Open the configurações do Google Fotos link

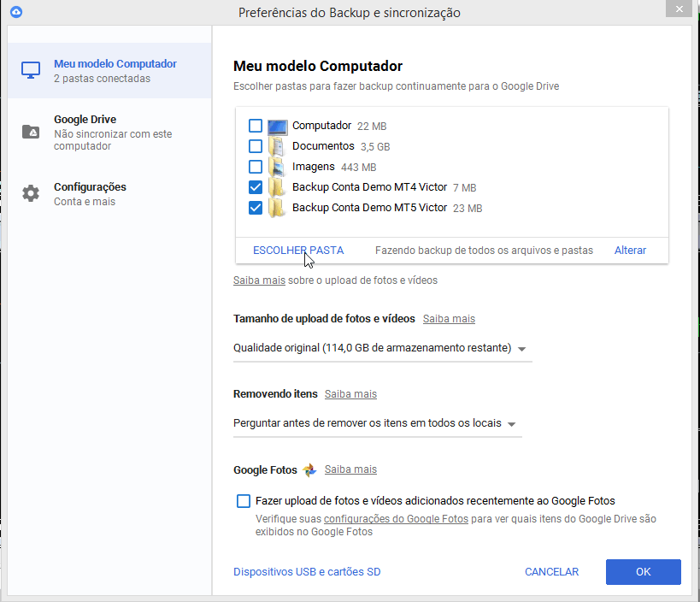(396, 519)
